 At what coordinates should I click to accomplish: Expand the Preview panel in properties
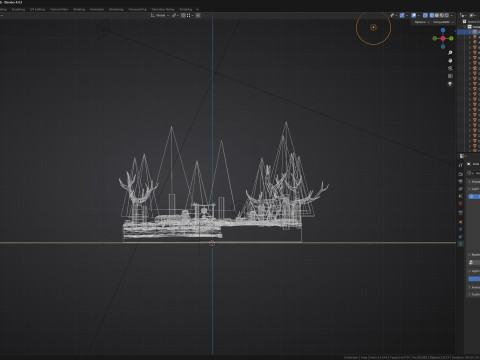(x=473, y=182)
